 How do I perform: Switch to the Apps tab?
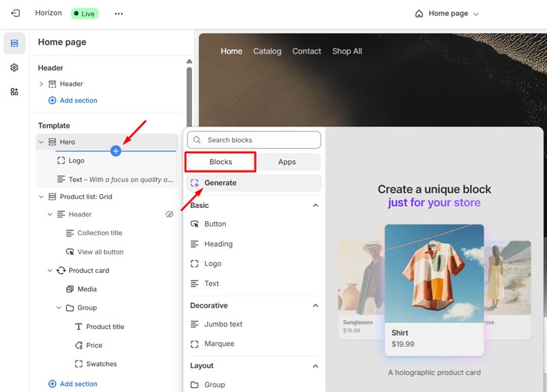click(287, 162)
